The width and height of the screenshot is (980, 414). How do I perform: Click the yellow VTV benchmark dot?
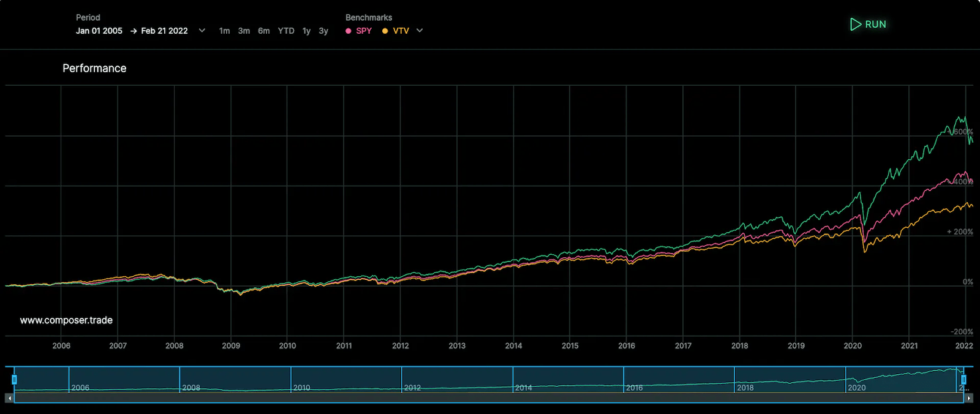coord(385,31)
